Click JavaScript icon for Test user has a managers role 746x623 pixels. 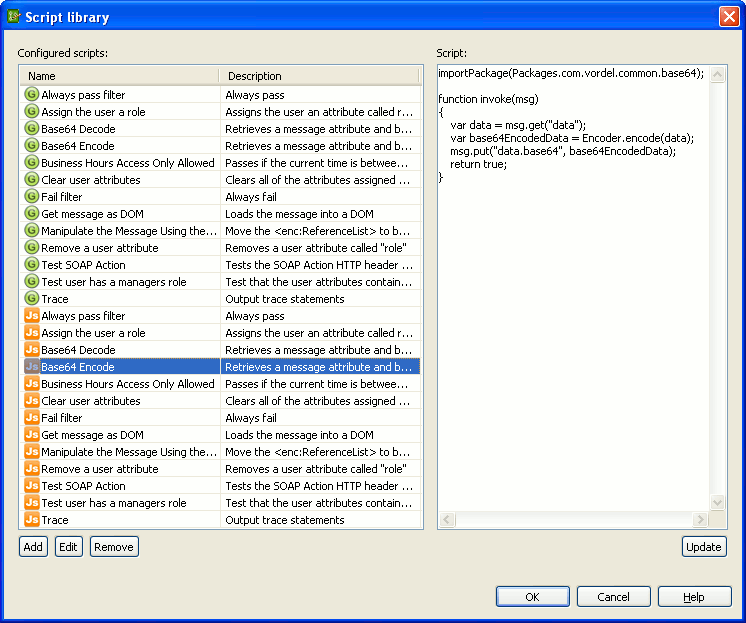point(31,503)
